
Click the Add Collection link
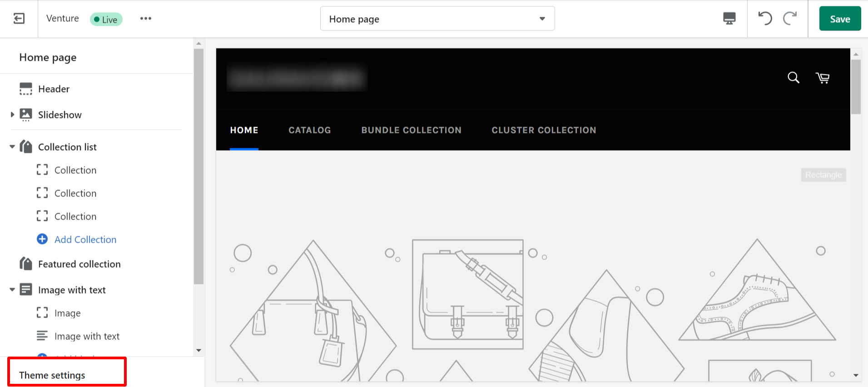click(x=85, y=240)
